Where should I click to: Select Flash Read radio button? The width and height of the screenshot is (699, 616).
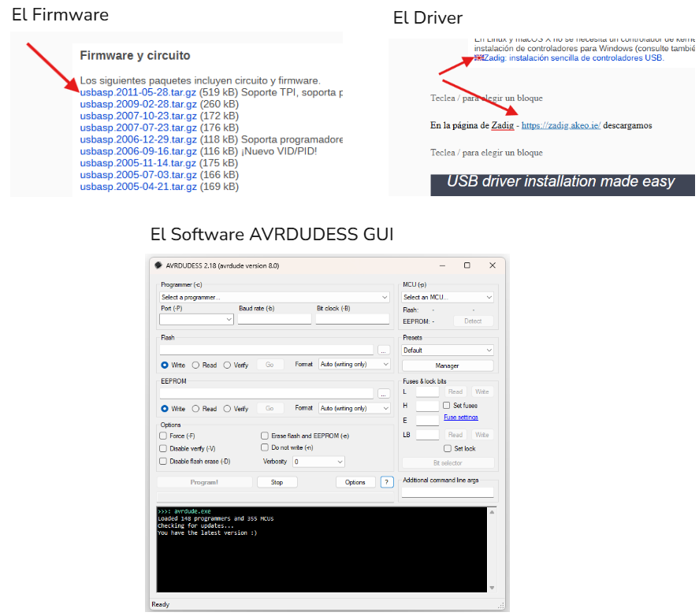tap(195, 365)
